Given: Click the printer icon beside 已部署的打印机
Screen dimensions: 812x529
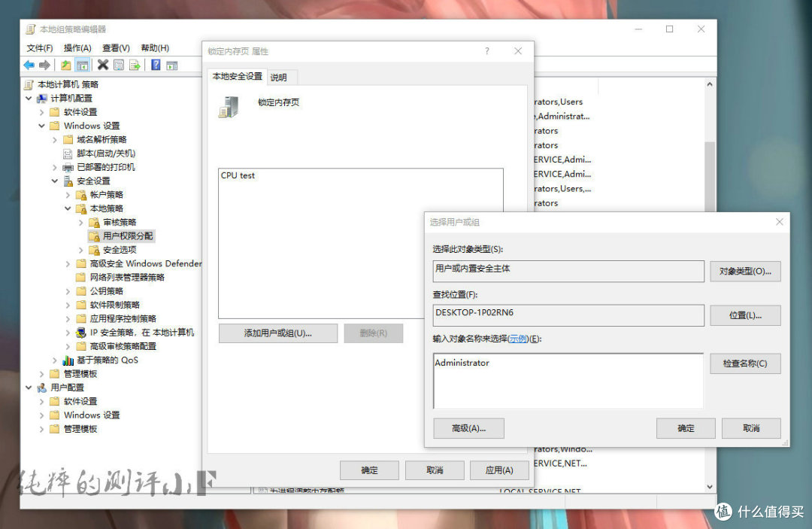Looking at the screenshot, I should click(68, 167).
